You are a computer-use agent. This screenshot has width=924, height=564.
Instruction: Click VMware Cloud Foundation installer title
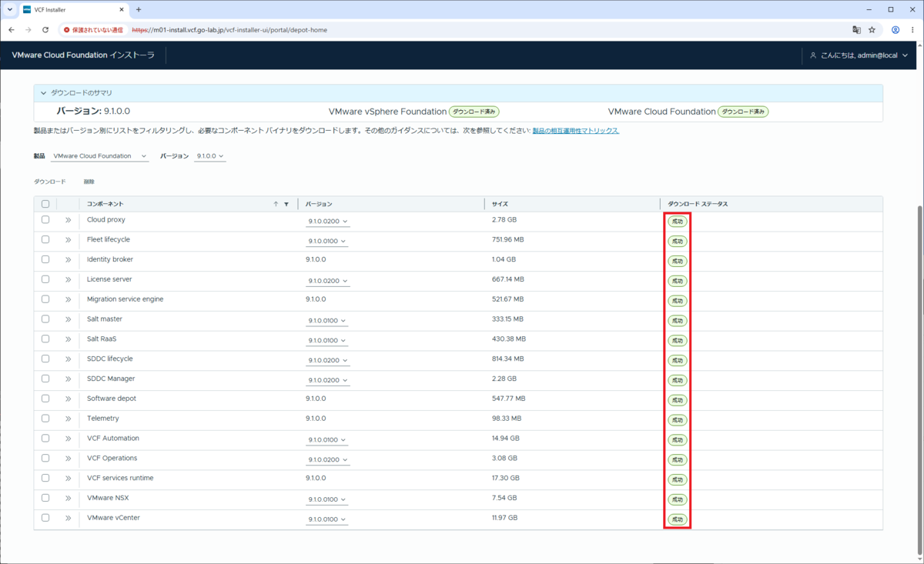tap(83, 55)
